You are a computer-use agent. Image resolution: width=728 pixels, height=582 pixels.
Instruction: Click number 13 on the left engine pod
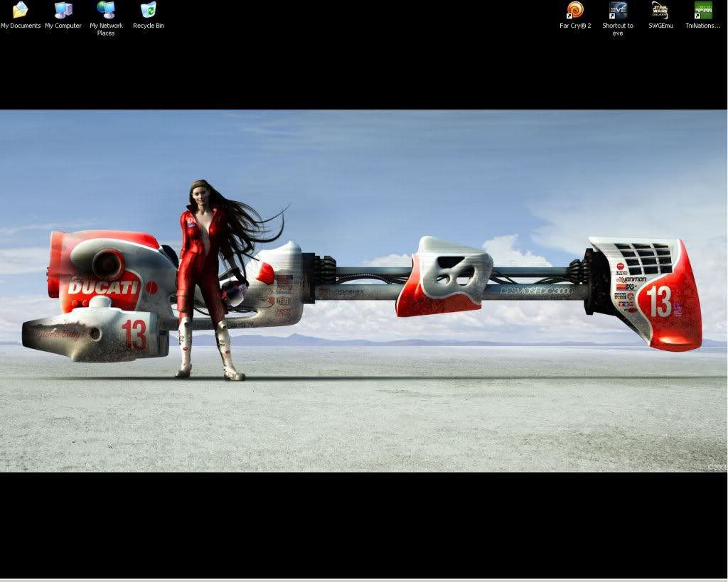133,334
